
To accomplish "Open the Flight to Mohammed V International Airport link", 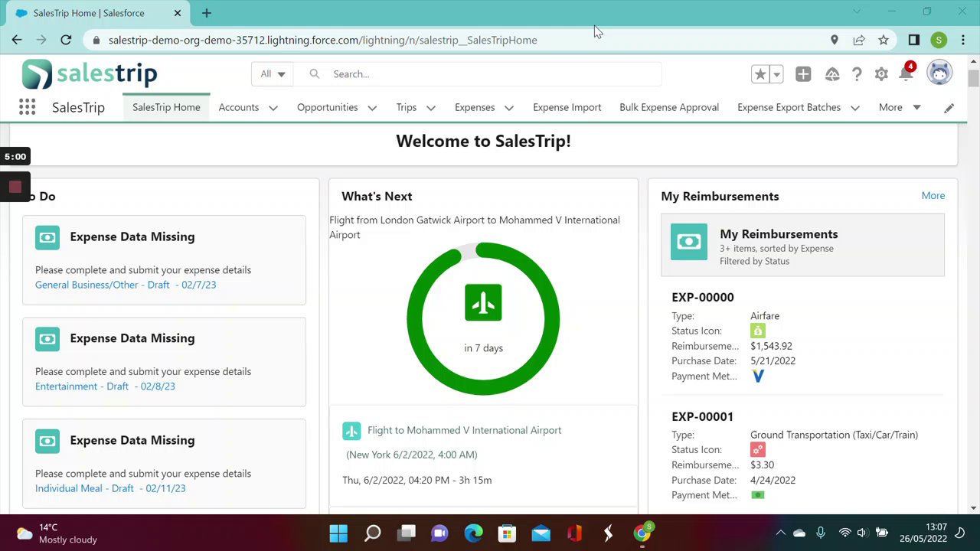I will coord(464,430).
